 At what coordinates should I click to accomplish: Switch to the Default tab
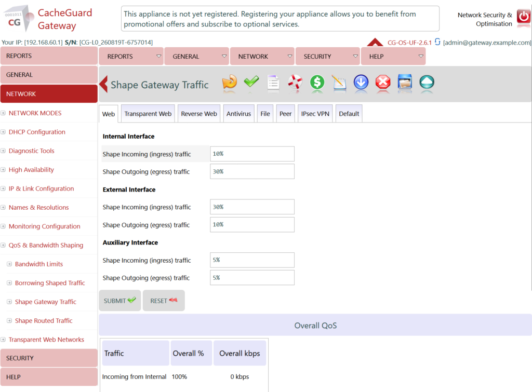pos(349,114)
